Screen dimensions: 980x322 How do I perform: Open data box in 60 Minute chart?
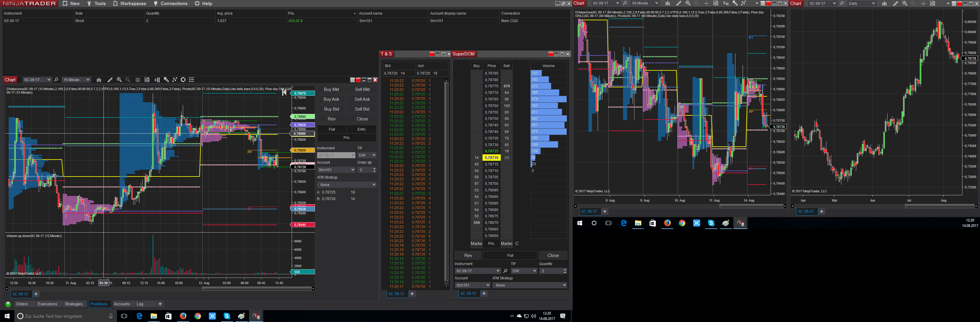pyautogui.click(x=715, y=3)
